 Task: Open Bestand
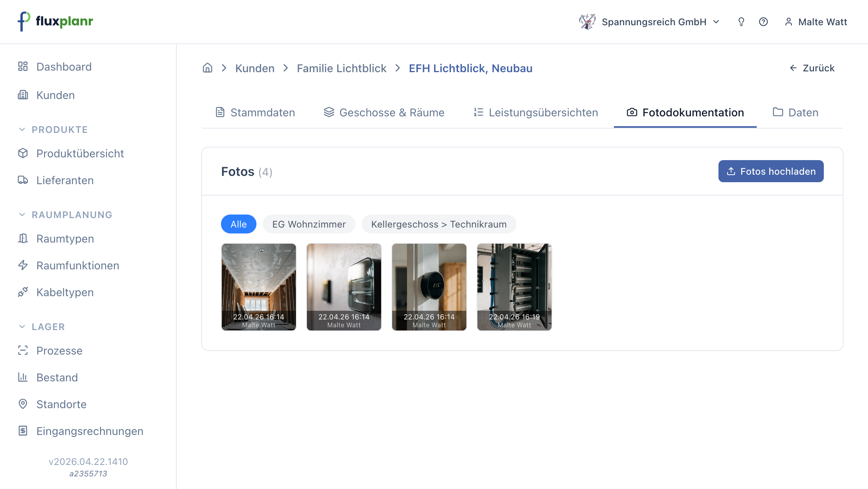pyautogui.click(x=48, y=377)
